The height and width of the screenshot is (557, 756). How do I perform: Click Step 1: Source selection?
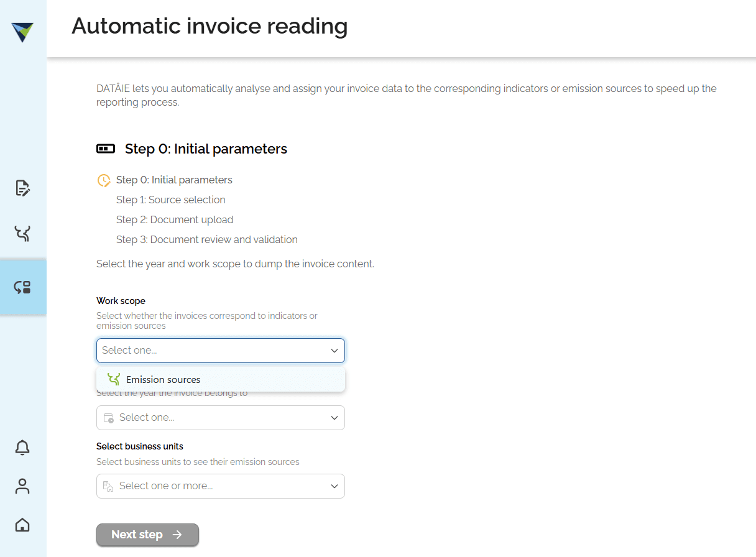pos(171,200)
